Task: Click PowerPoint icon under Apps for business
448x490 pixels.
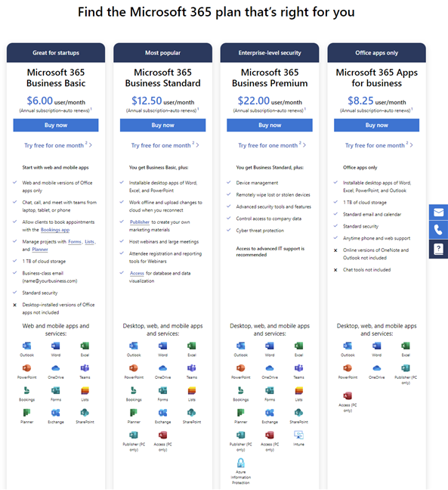Action: 348,367
